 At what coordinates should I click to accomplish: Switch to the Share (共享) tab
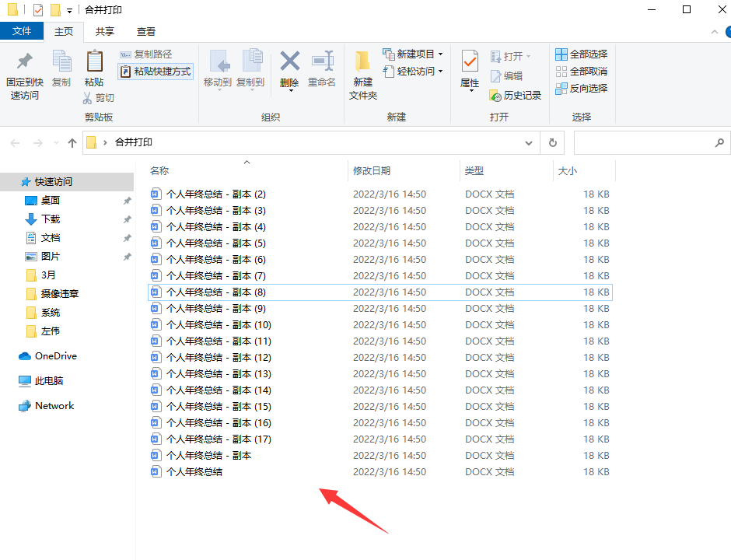tap(105, 32)
